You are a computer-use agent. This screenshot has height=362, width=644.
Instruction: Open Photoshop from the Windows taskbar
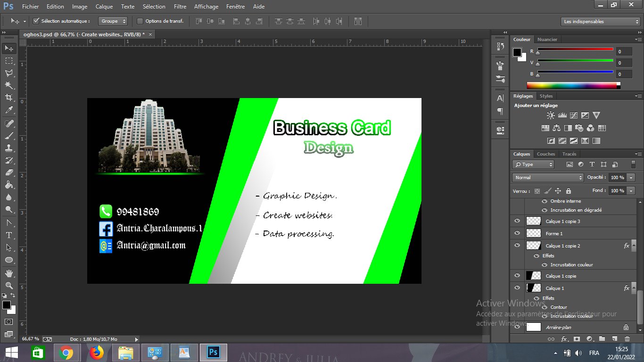[x=213, y=352]
